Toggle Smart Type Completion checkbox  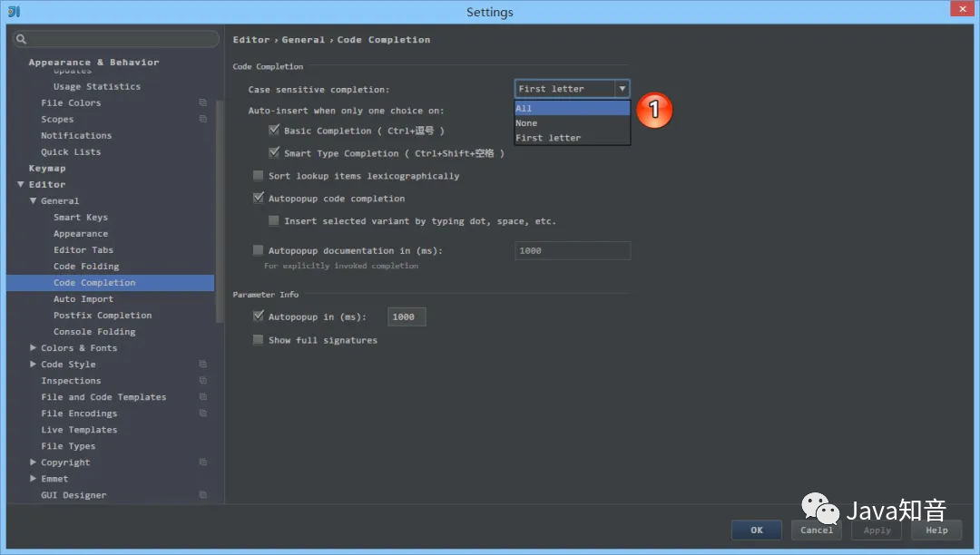274,152
